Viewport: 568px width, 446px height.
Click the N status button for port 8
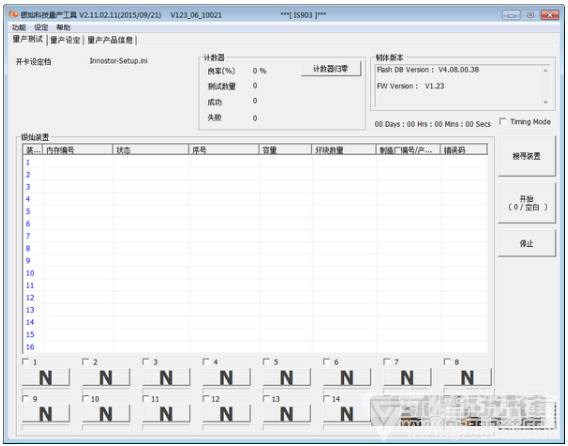(x=467, y=378)
